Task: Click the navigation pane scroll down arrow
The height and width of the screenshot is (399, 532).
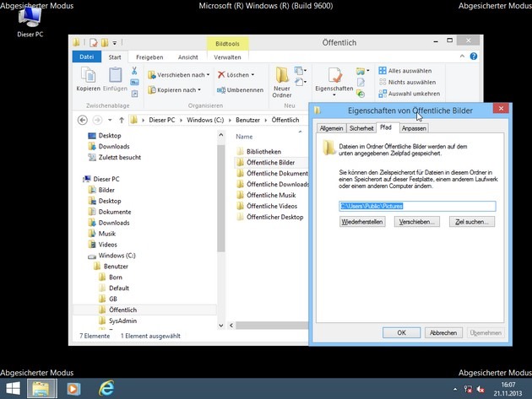Action: (x=221, y=326)
